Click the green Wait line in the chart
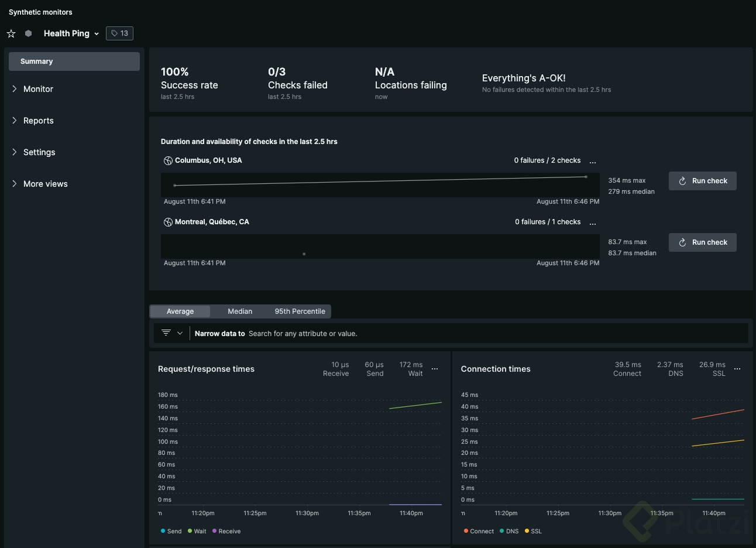The width and height of the screenshot is (756, 548). [415, 405]
